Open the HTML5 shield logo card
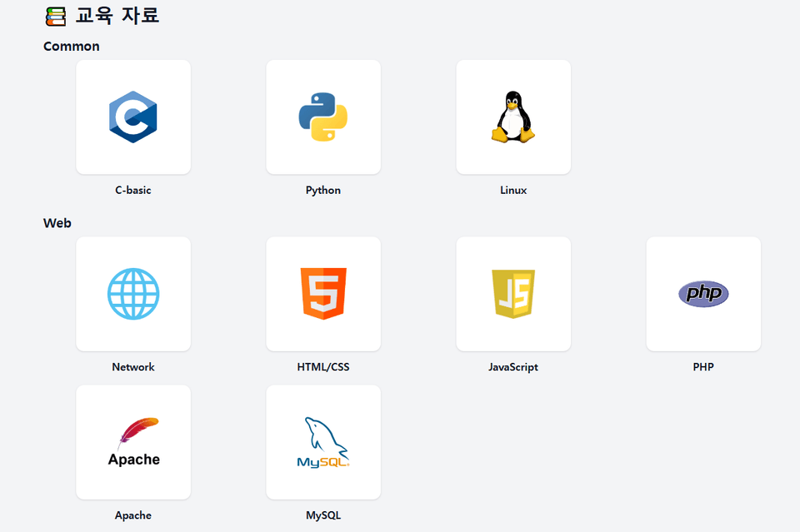The width and height of the screenshot is (800, 532). 323,294
